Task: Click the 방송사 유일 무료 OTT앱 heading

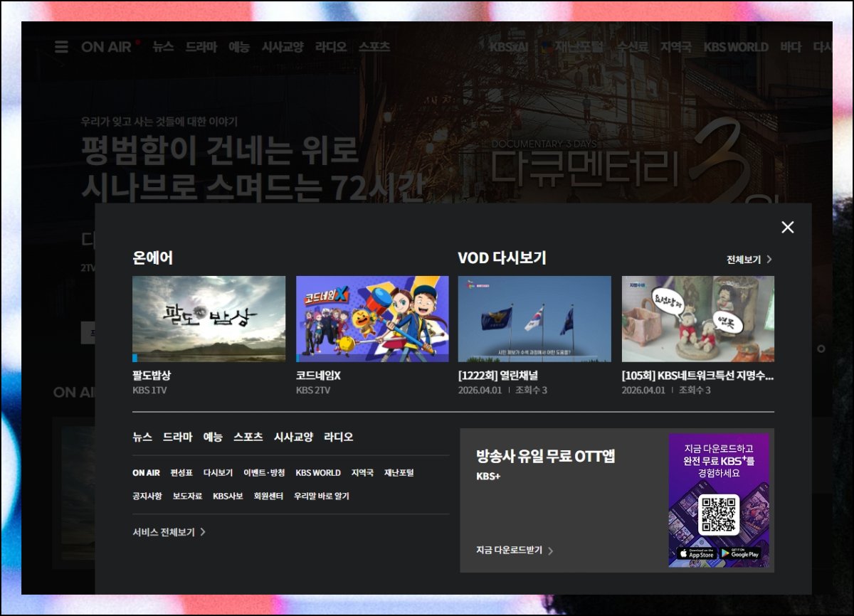Action: 545,456
